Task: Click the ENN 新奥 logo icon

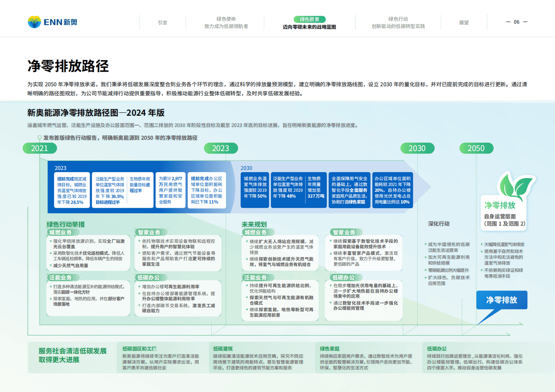Action: (x=35, y=22)
